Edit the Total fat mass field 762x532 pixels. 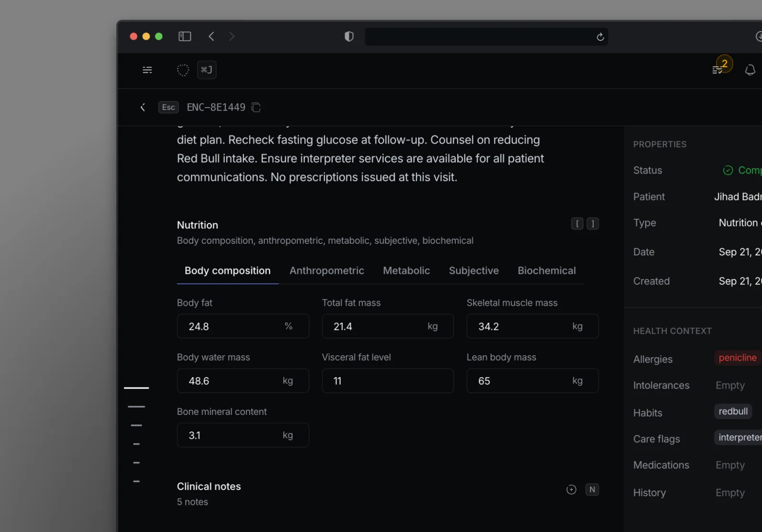point(388,326)
